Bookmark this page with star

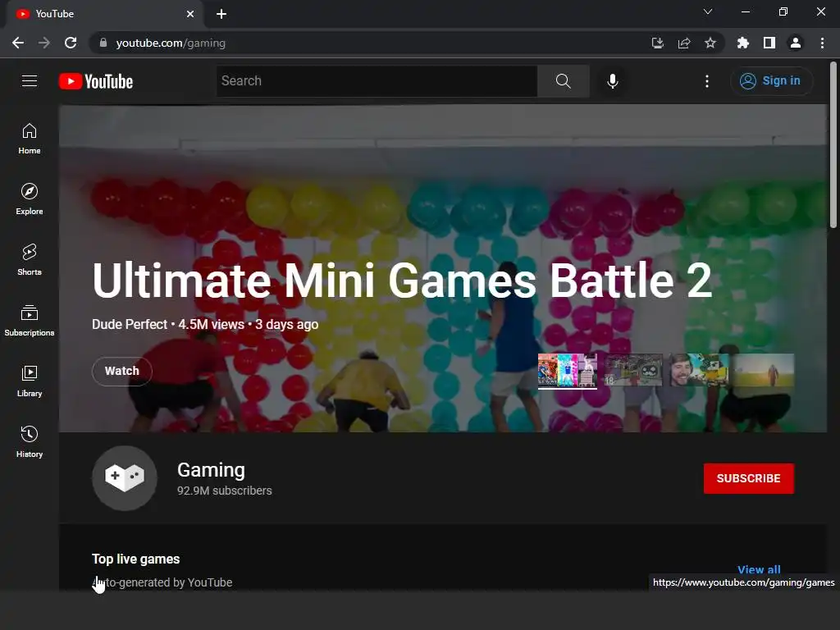[x=710, y=43]
